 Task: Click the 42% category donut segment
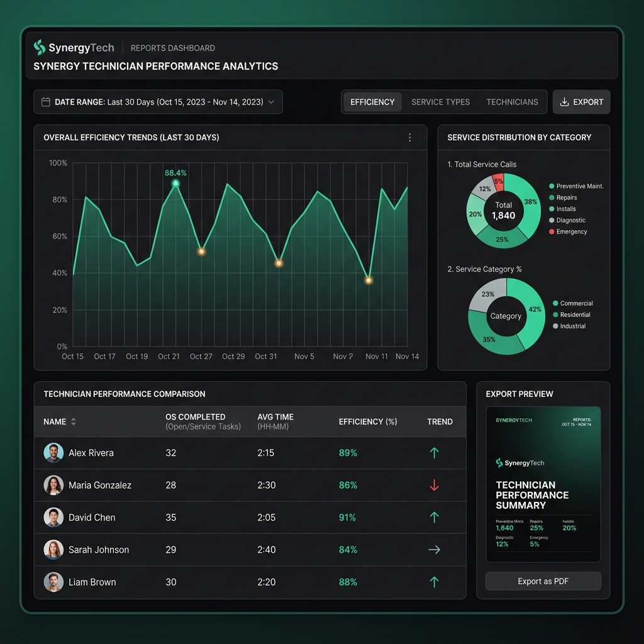(x=535, y=309)
